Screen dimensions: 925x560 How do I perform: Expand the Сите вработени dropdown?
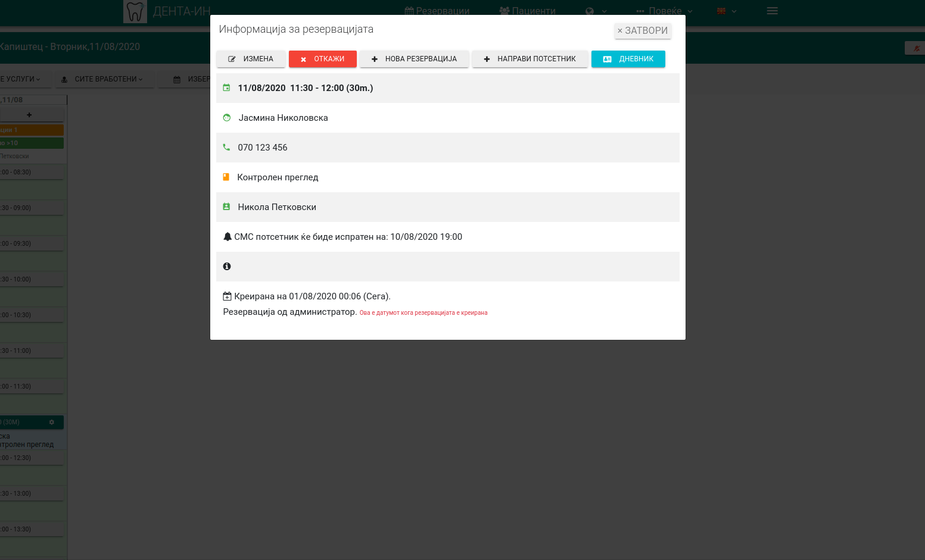(105, 79)
